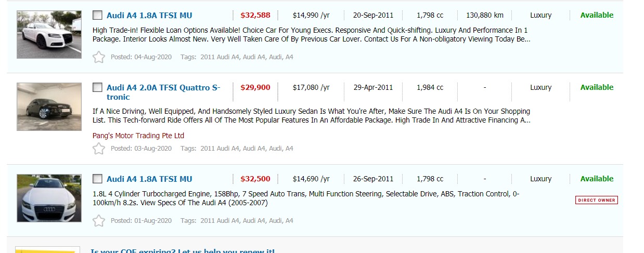Star the first Audi A4 1.8A listing posted 04-Aug-2020
Screen dimensions: 644x253
click(98, 57)
